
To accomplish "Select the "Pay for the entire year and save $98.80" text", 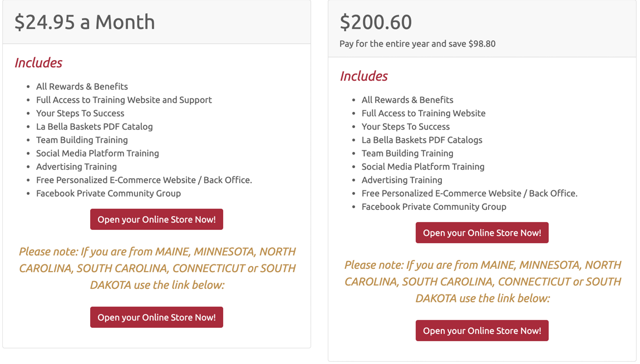I will [x=417, y=43].
